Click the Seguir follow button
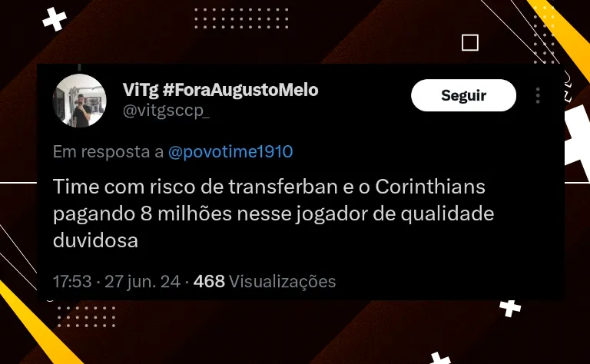 [x=463, y=95]
